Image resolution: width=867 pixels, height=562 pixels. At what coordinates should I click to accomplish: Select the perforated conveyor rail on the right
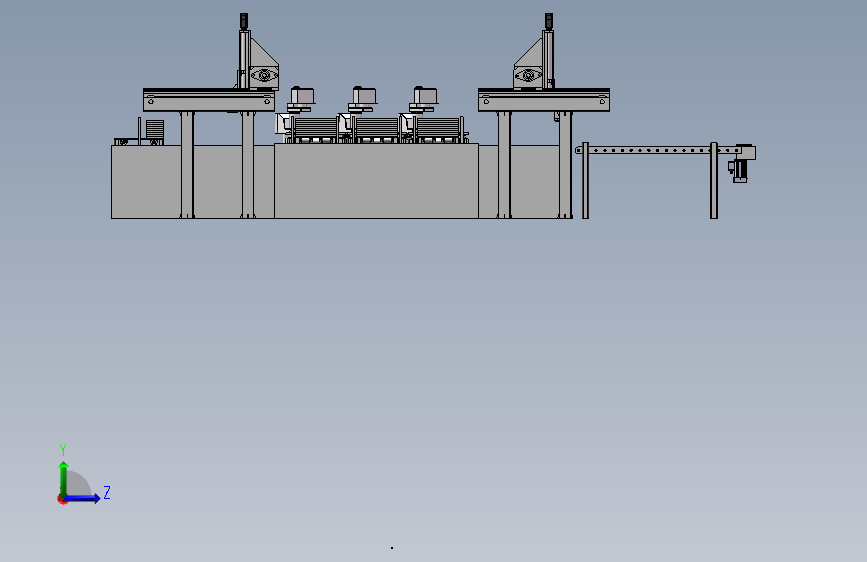pyautogui.click(x=658, y=150)
